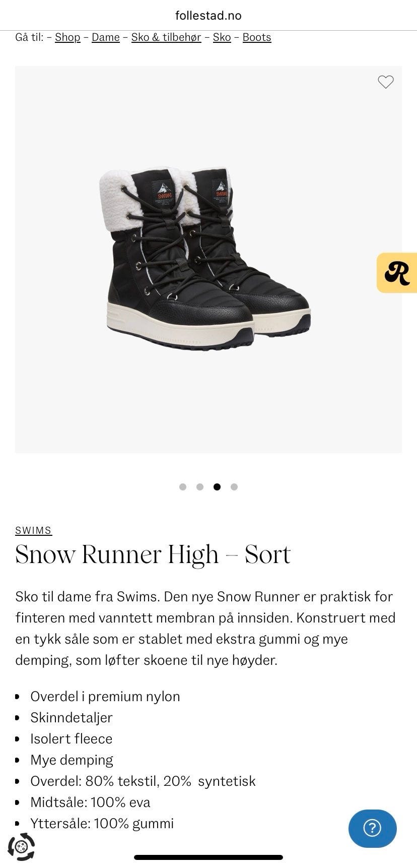
Task: Tap the Snow Runner High – Sort title
Action: pos(153,555)
